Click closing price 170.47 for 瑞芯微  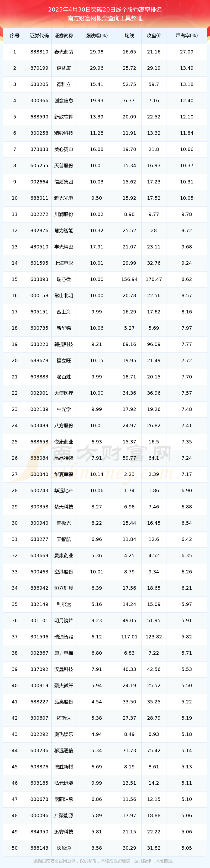(x=154, y=279)
